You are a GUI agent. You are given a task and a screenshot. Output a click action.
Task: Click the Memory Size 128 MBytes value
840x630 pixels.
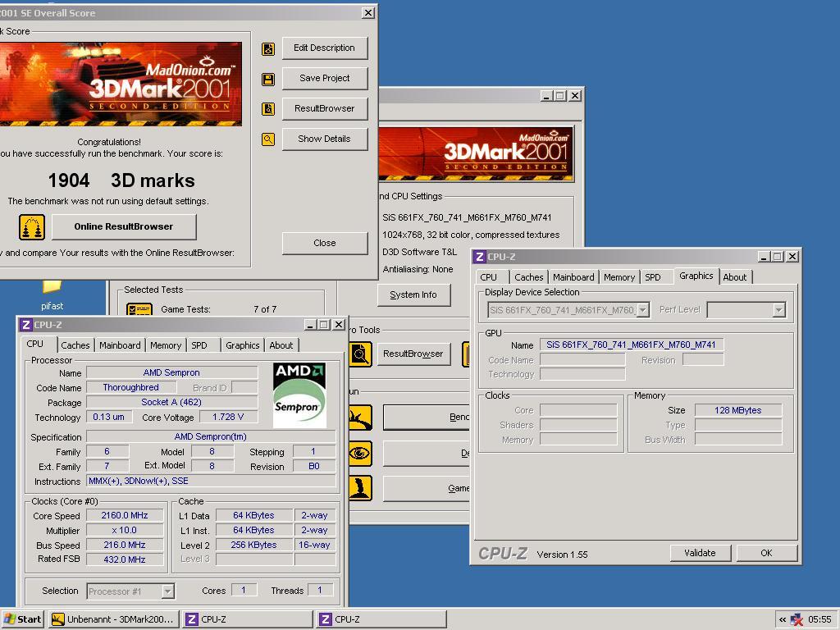738,410
